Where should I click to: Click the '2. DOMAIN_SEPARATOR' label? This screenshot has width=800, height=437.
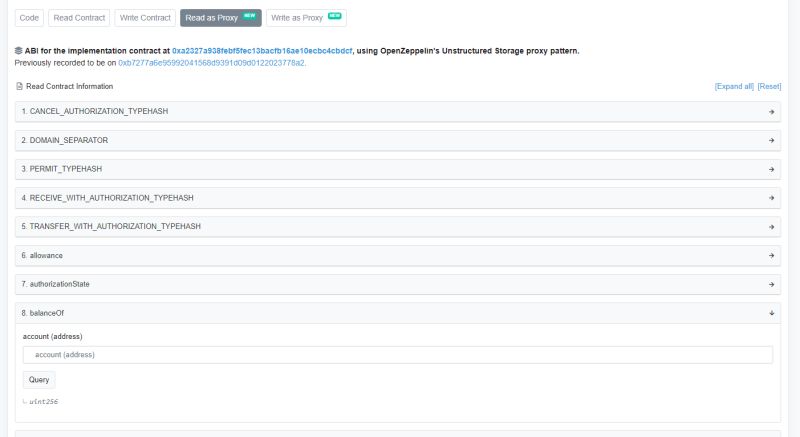(x=64, y=140)
